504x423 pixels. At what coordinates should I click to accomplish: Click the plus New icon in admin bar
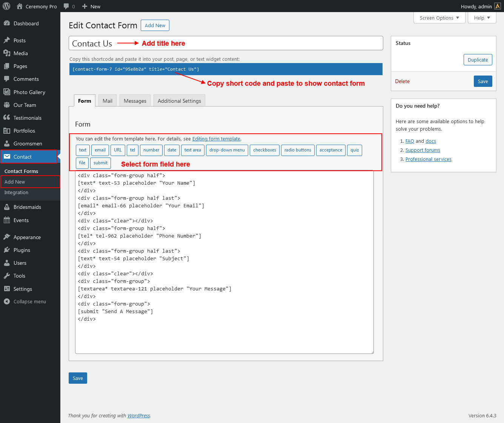click(85, 6)
